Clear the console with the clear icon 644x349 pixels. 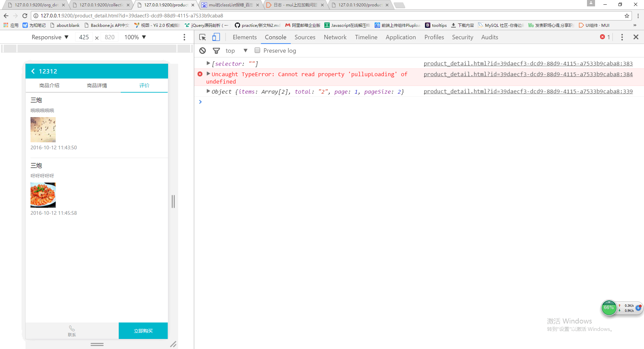pos(203,51)
